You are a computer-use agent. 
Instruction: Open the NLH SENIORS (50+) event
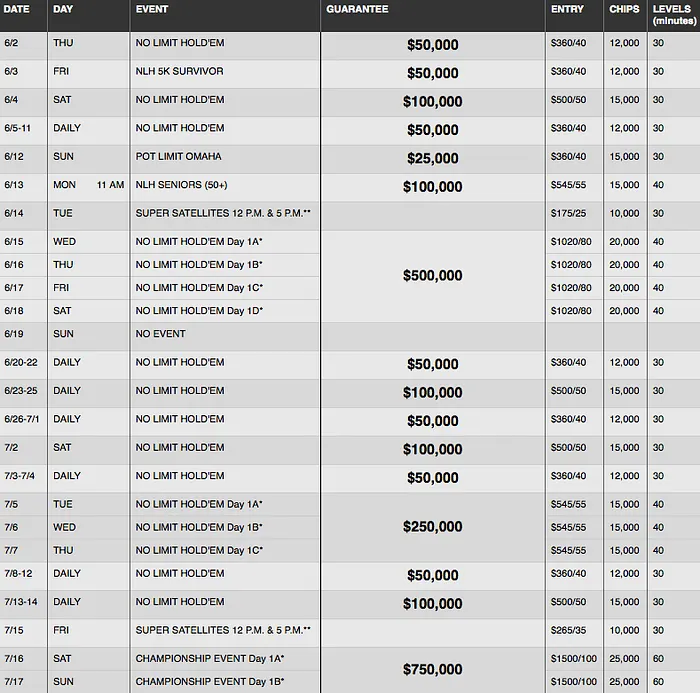tap(180, 185)
